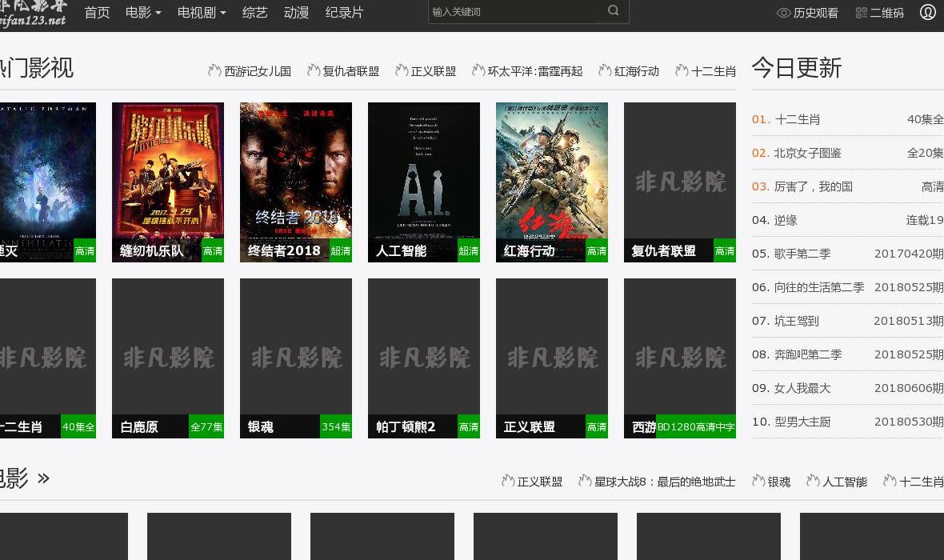Open 西游记女儿国 hot tag link
The image size is (944, 560).
click(x=258, y=71)
